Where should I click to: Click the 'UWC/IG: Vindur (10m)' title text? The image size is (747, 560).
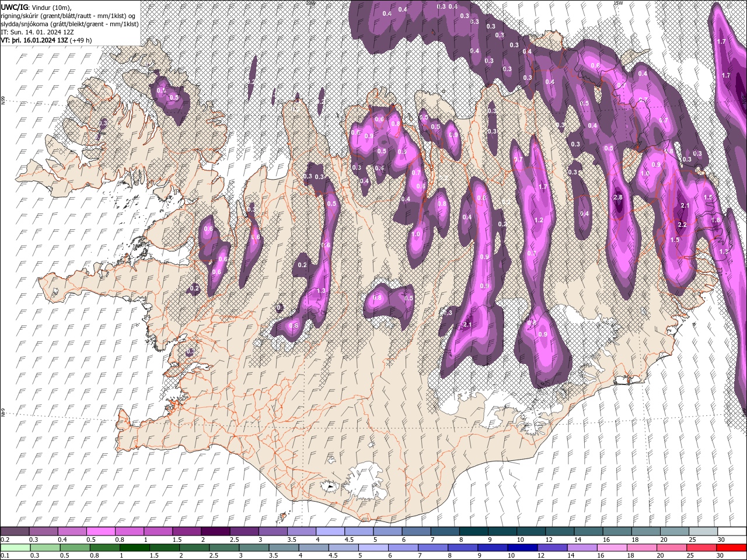click(36, 6)
